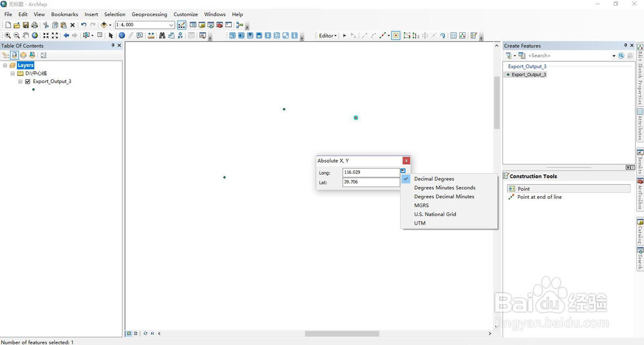Click the Cut scissors icon
Screen dimensions: 644x345
(46, 25)
